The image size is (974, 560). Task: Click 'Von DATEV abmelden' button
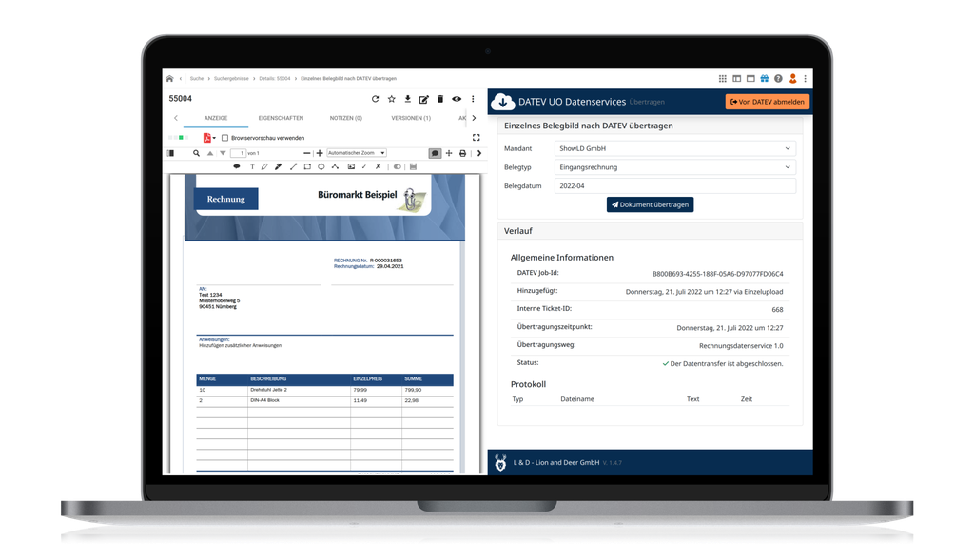pos(768,102)
